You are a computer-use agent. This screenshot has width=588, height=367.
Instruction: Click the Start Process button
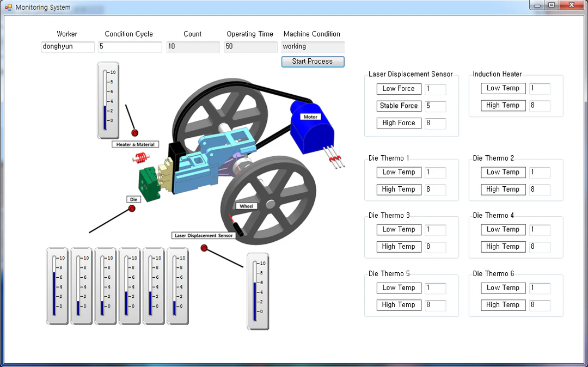point(313,62)
